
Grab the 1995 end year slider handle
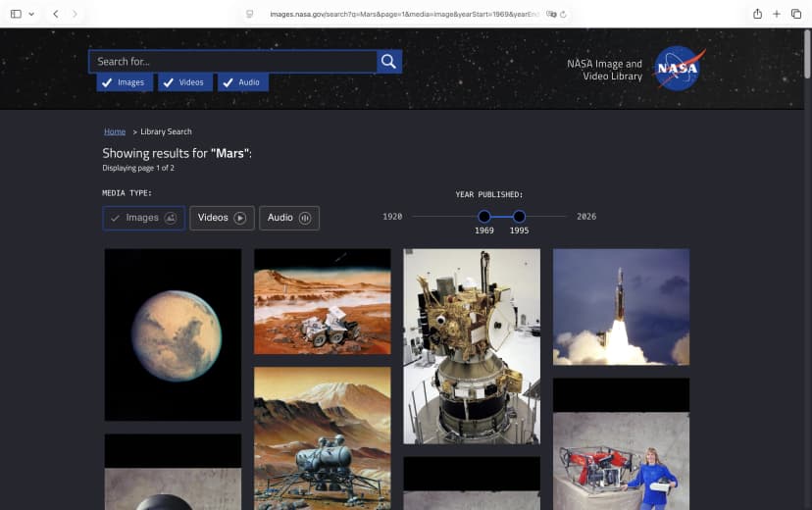pyautogui.click(x=519, y=217)
